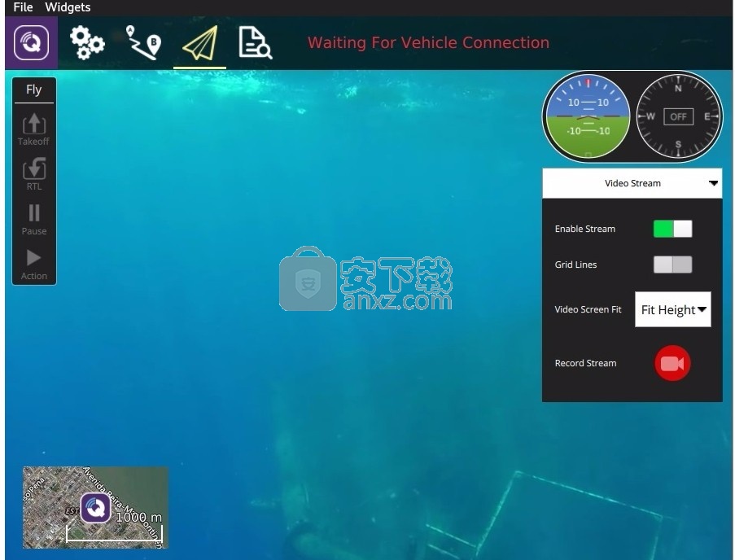Open the Action menu button

coord(33,265)
